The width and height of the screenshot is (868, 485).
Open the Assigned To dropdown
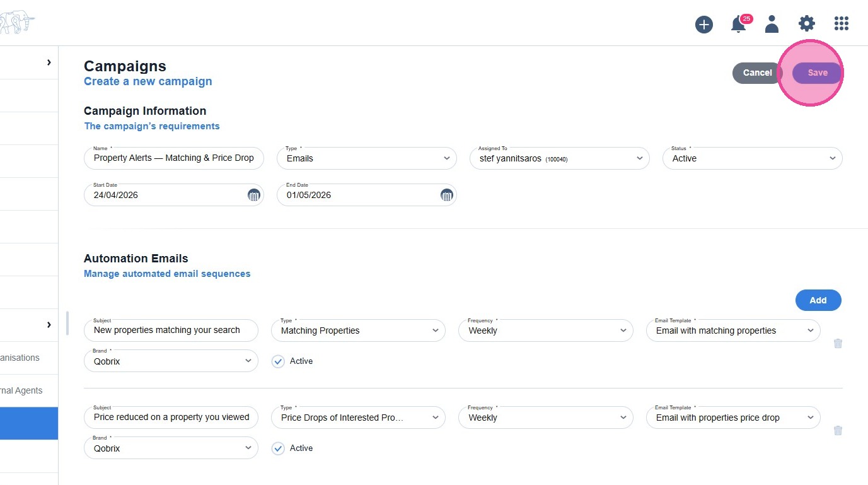(x=559, y=158)
